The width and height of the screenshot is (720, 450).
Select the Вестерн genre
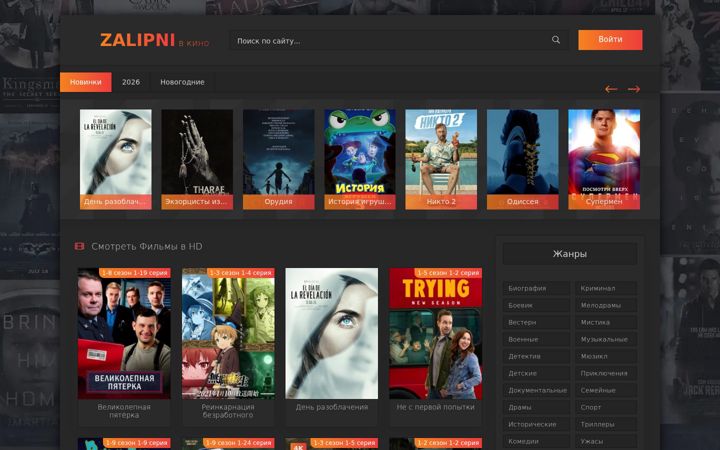(536, 322)
